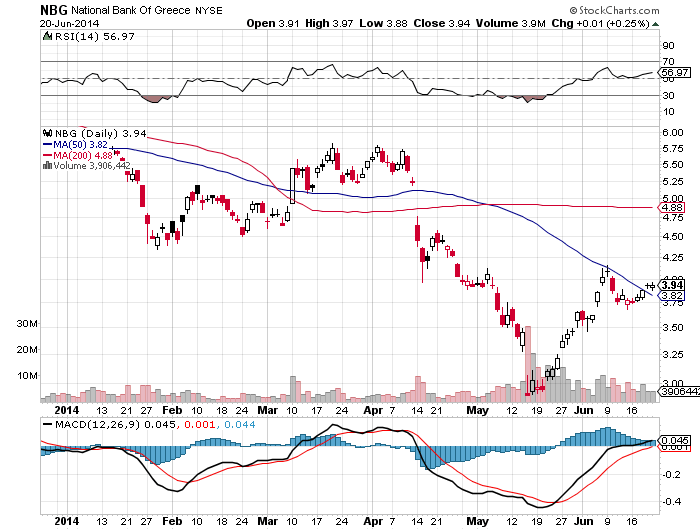The image size is (700, 530).
Task: Click the Volume 3.9M header value
Action: pyautogui.click(x=511, y=23)
